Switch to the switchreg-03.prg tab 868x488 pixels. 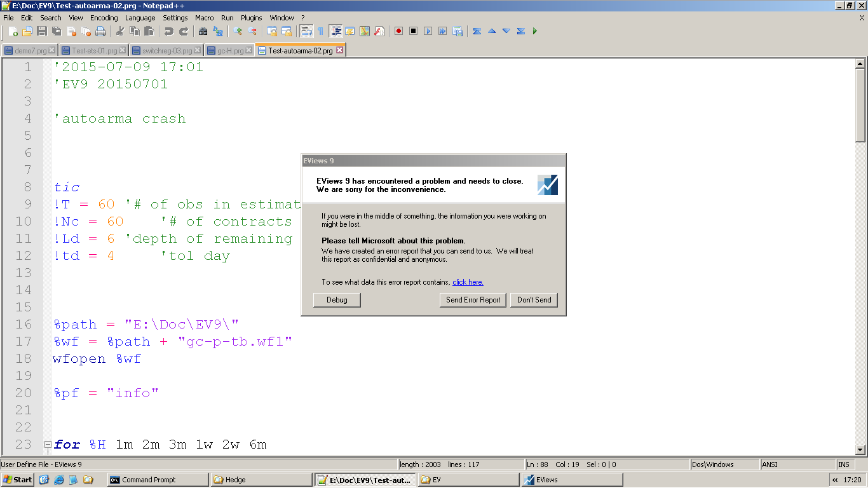[x=166, y=50]
